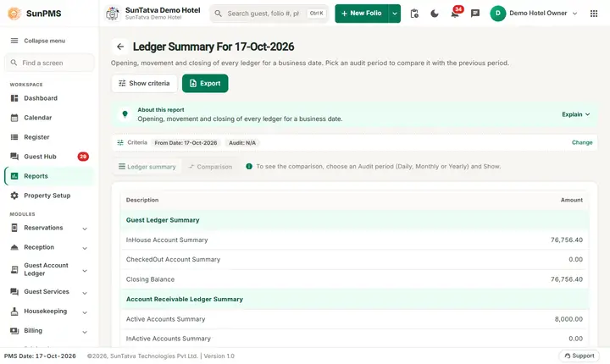Viewport: 610px width, 364px height.
Task: Click Collapse menu label
Action: point(44,41)
